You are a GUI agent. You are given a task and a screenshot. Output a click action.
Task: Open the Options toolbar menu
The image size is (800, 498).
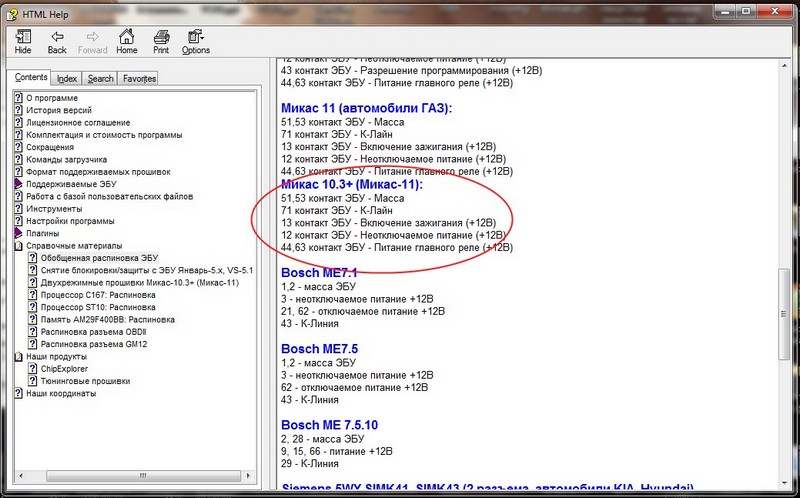pyautogui.click(x=195, y=36)
